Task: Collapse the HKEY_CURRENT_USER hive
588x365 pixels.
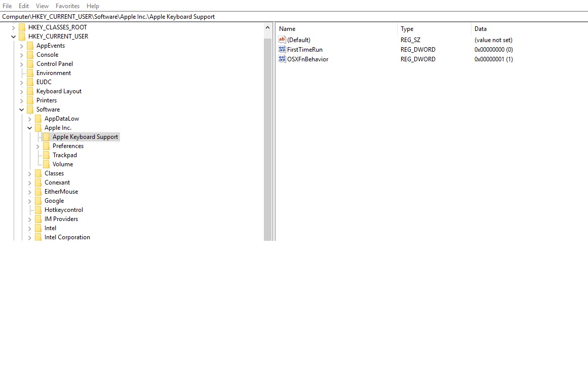Action: (14, 36)
